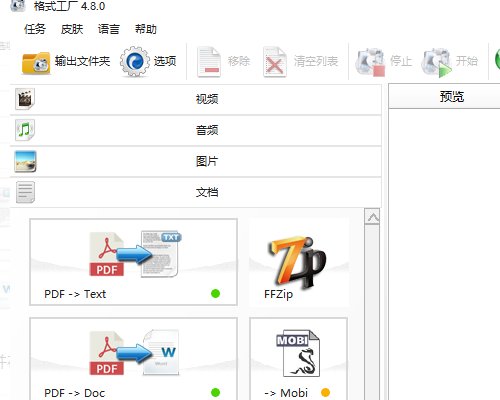
Task: Expand the 视频 category
Action: pyautogui.click(x=196, y=99)
